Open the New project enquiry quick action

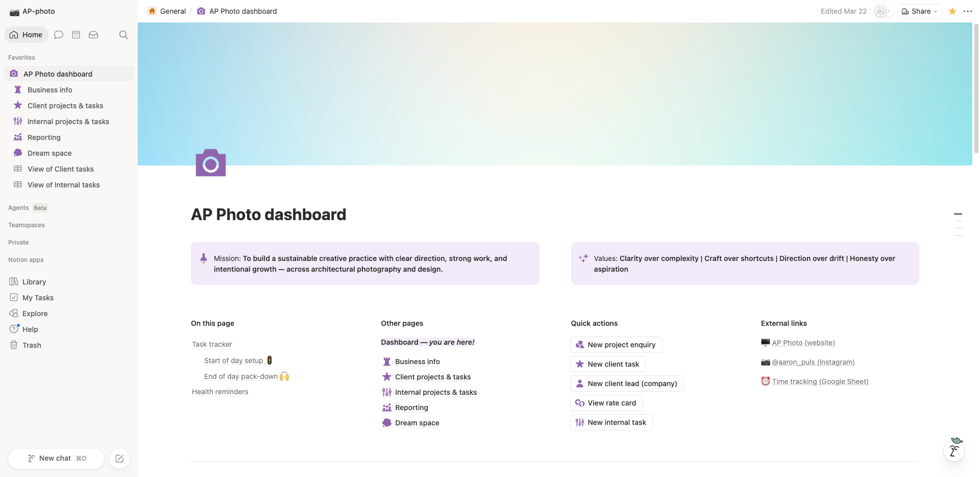(616, 344)
